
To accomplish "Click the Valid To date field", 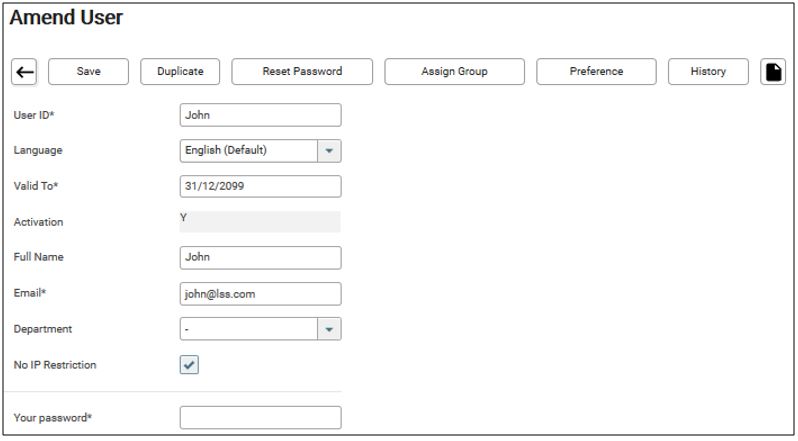I will pos(260,187).
